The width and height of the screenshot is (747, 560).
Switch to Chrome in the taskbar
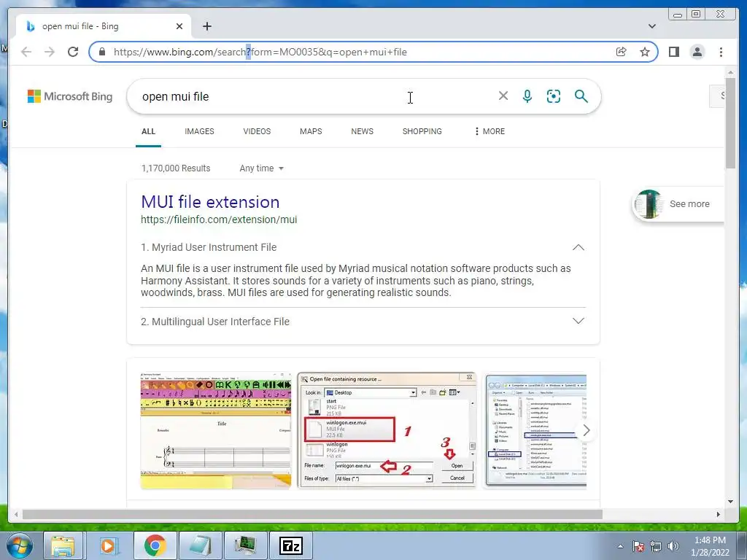click(x=155, y=545)
